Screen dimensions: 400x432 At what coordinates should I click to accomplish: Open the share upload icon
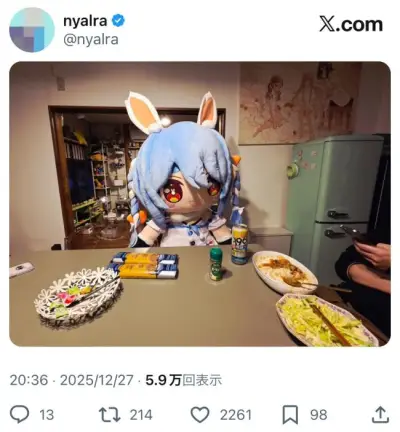click(380, 414)
